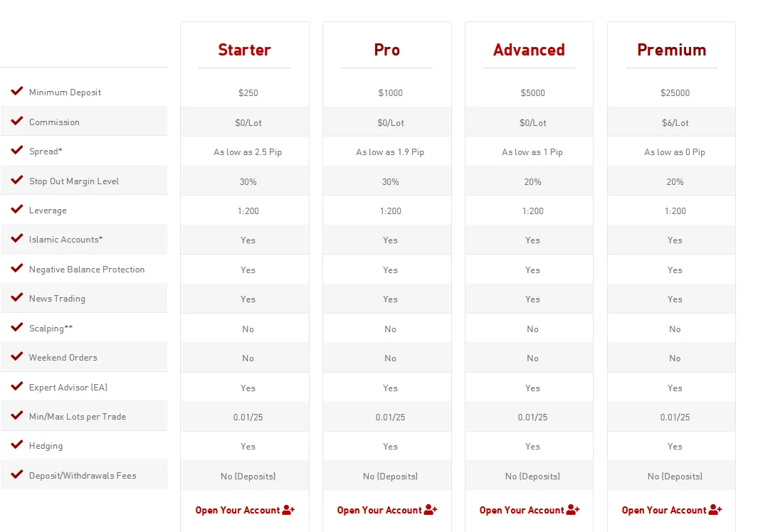Select the Starter plan heading
This screenshot has width=763, height=532.
coord(244,50)
